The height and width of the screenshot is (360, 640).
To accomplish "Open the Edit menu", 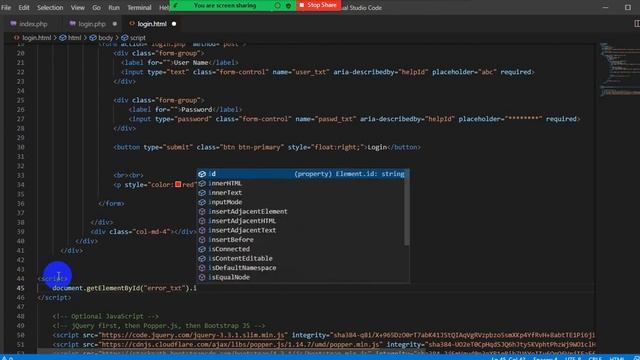I will click(24, 8).
